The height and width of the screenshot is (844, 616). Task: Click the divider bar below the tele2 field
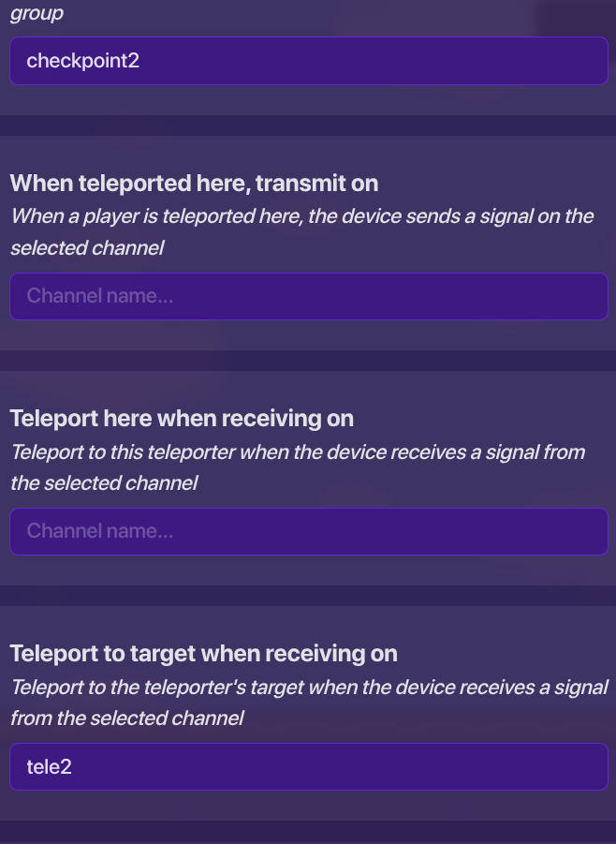[308, 831]
